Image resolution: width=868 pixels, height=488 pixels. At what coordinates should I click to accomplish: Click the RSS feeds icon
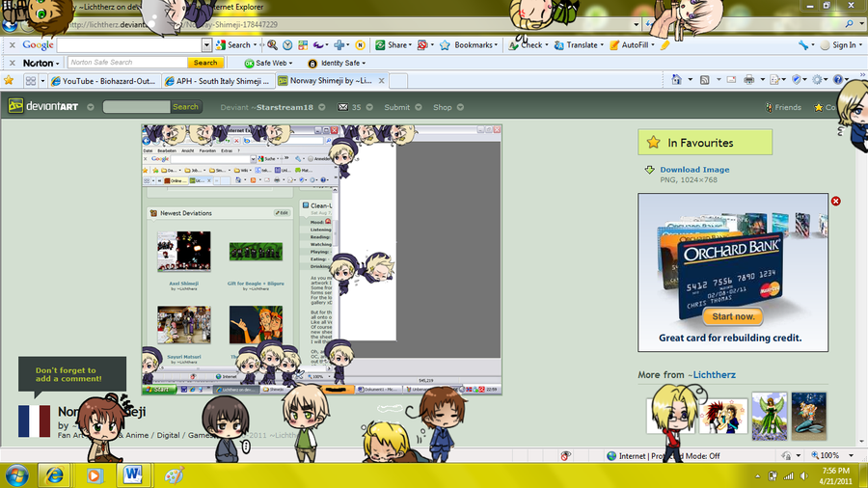click(x=705, y=80)
